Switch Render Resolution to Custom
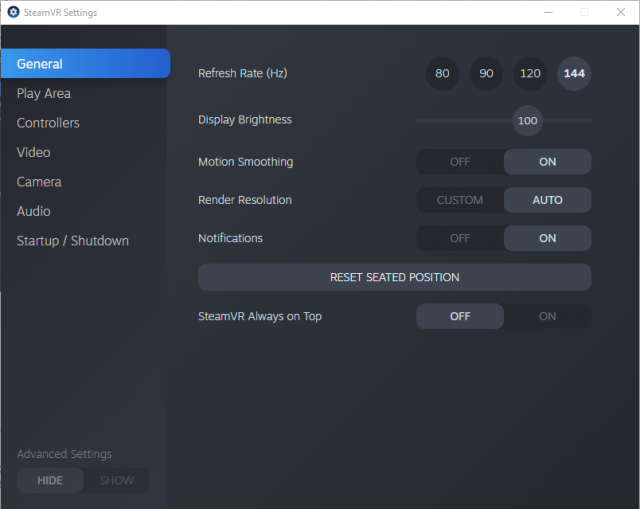This screenshot has height=509, width=640. pos(460,200)
